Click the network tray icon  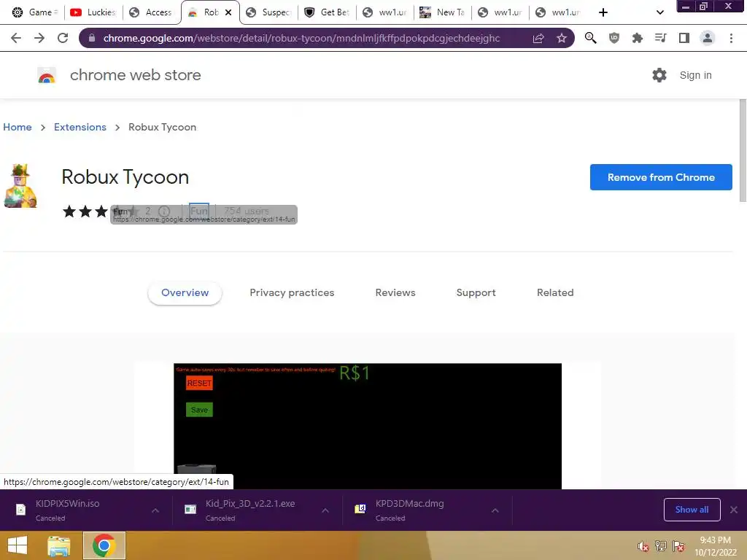661,546
